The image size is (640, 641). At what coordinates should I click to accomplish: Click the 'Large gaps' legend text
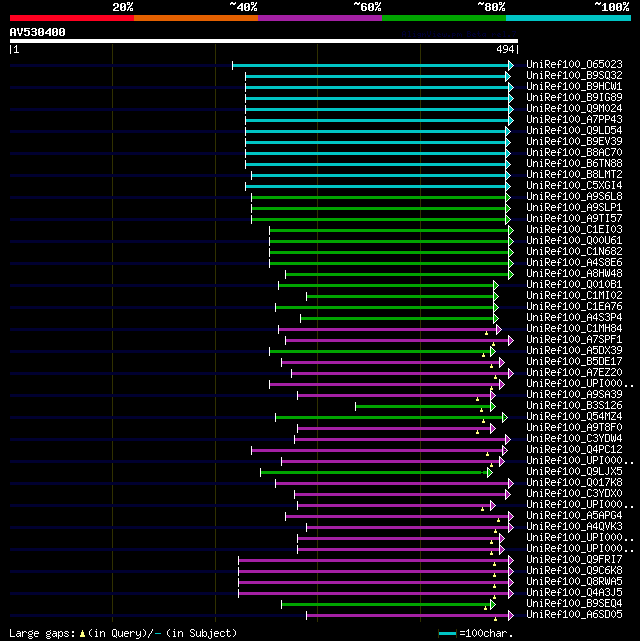pos(42,633)
